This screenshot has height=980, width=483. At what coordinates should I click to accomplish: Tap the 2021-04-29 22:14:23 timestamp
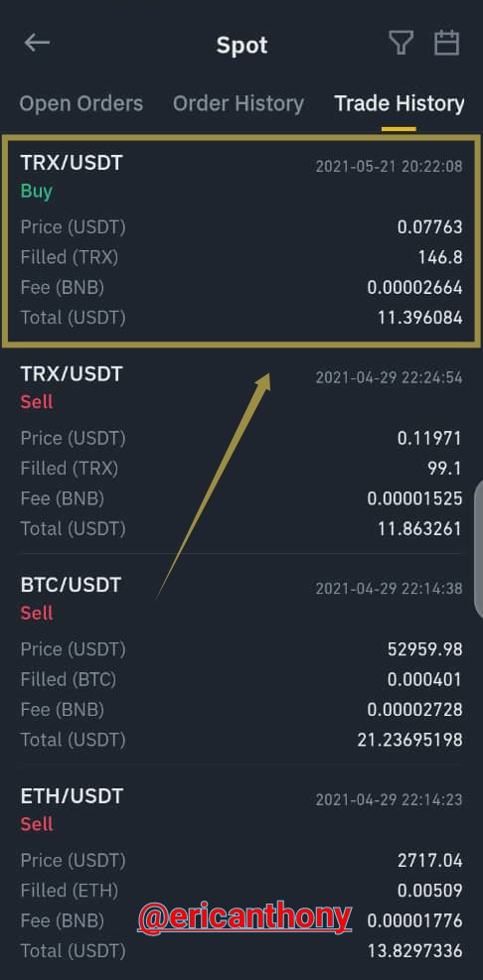[x=389, y=799]
